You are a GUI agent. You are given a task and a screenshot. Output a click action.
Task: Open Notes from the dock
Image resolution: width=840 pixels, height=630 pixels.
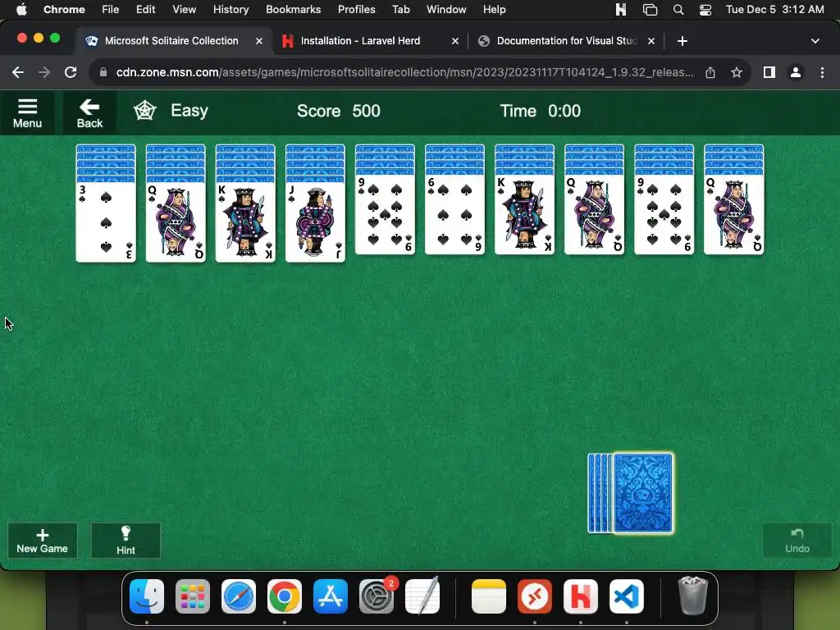(489, 596)
